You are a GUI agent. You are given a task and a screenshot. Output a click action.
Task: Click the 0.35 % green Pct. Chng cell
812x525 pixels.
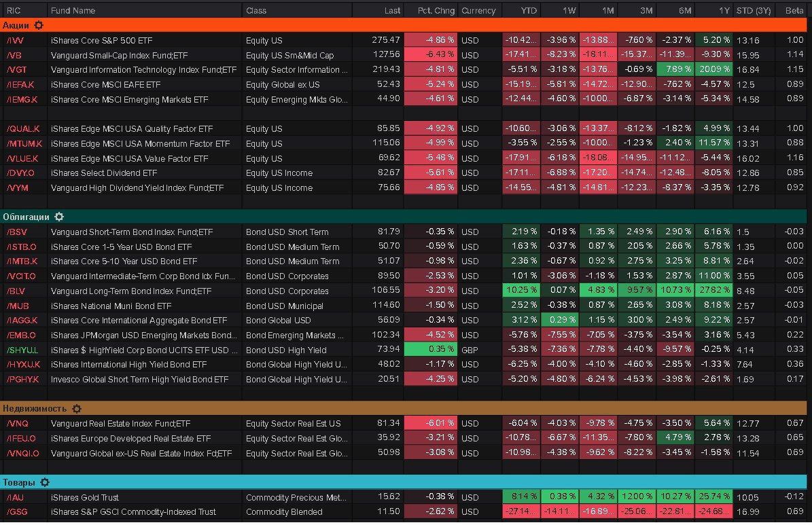click(x=430, y=350)
